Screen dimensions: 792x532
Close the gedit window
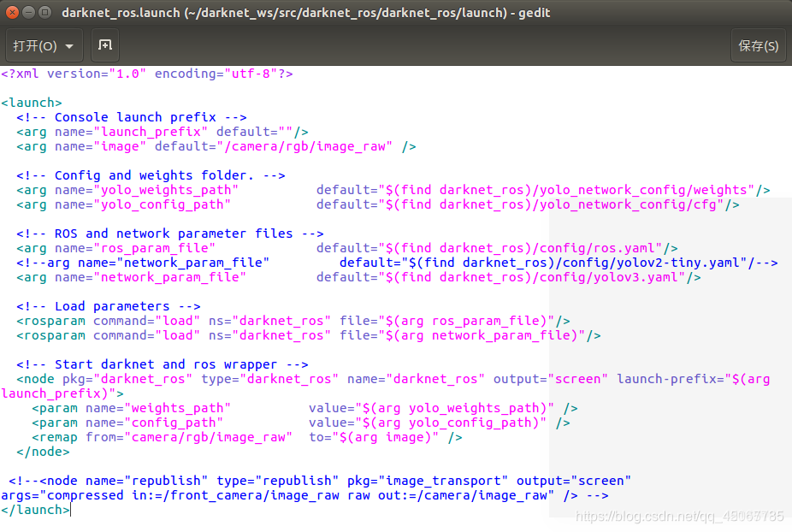12,12
